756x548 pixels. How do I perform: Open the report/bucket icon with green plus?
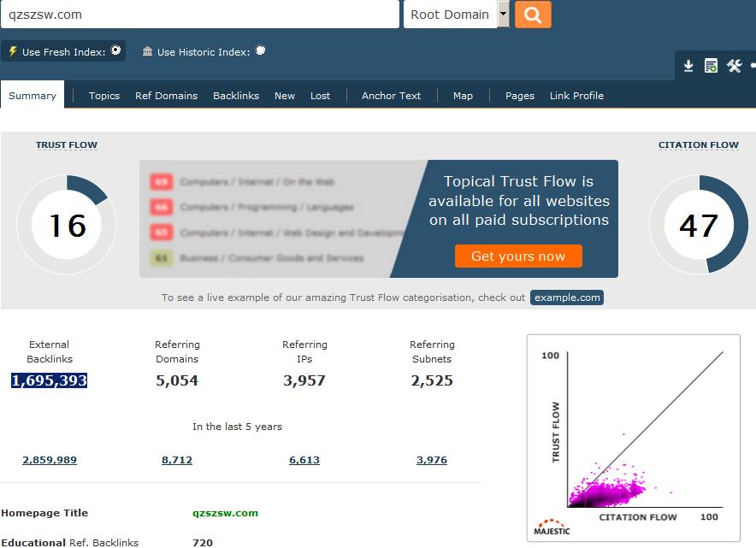tap(712, 66)
